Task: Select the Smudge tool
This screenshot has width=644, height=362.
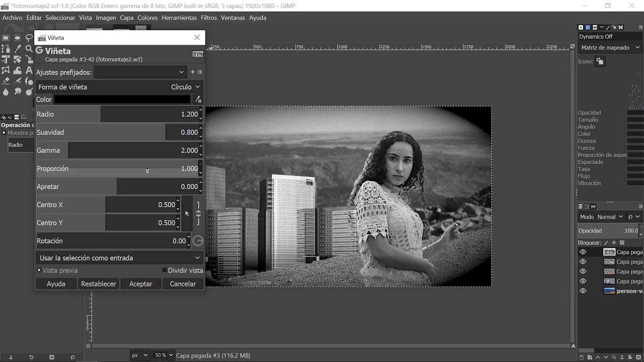Action: tap(18, 92)
